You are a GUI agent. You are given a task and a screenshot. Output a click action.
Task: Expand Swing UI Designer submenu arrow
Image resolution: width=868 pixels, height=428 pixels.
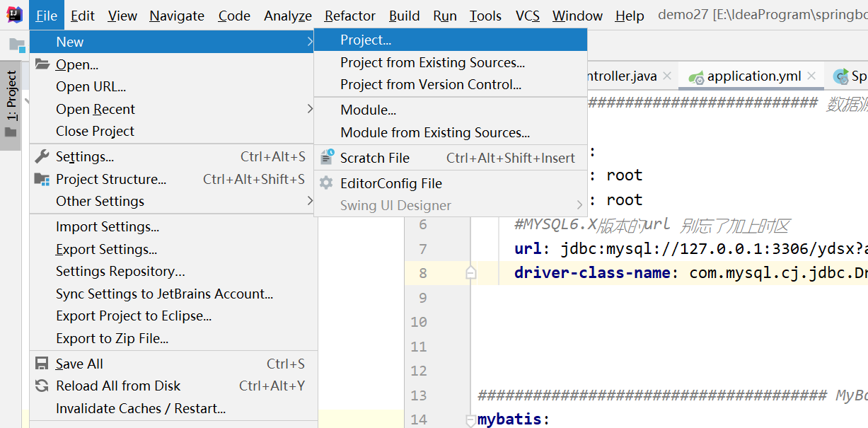[579, 205]
